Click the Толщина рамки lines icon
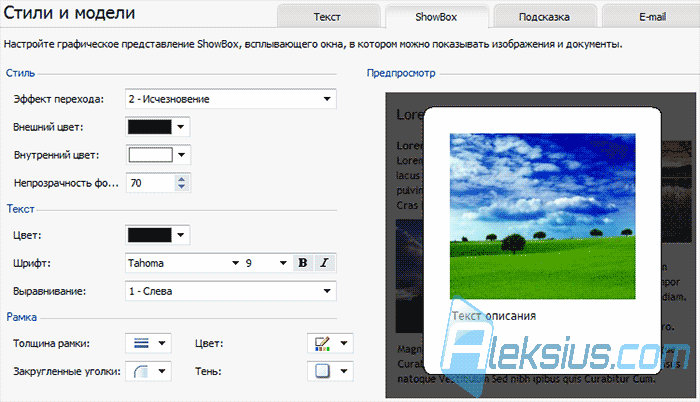This screenshot has width=700, height=402. click(141, 343)
